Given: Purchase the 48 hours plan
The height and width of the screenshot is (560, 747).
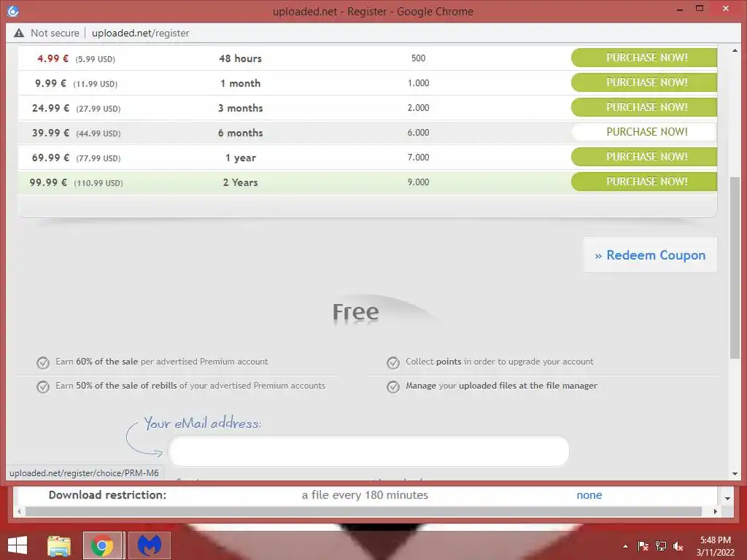Looking at the screenshot, I should (x=644, y=58).
